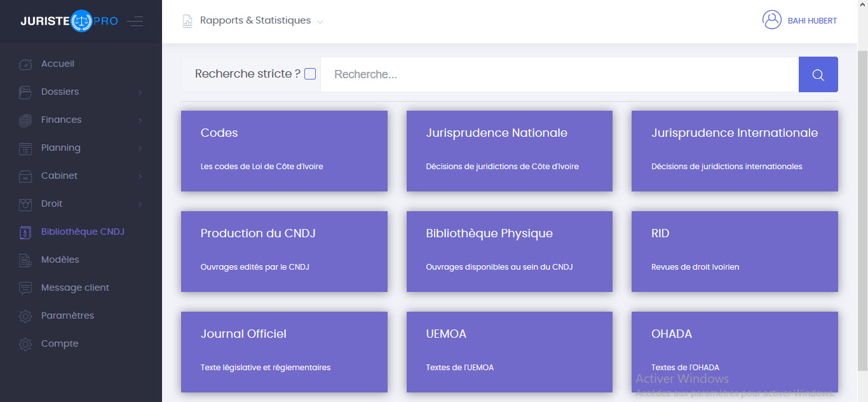
Task: Click the magnifying glass search button
Action: (818, 74)
